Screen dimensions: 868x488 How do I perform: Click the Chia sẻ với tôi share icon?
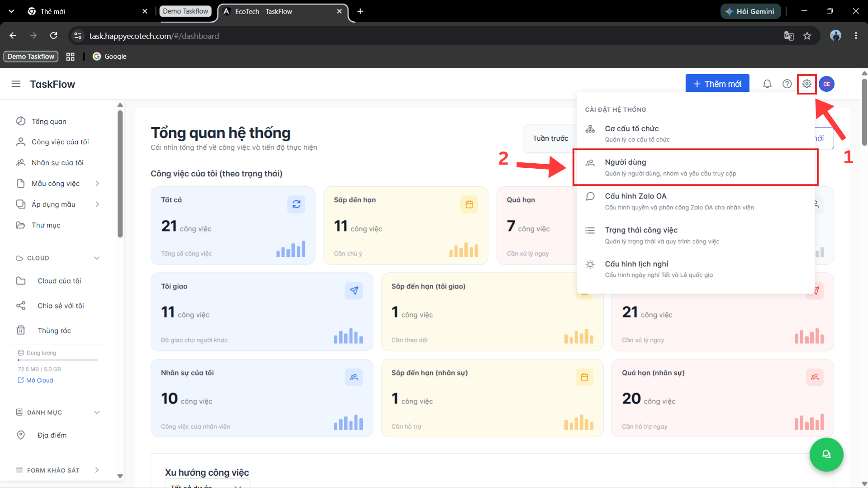pos(21,306)
